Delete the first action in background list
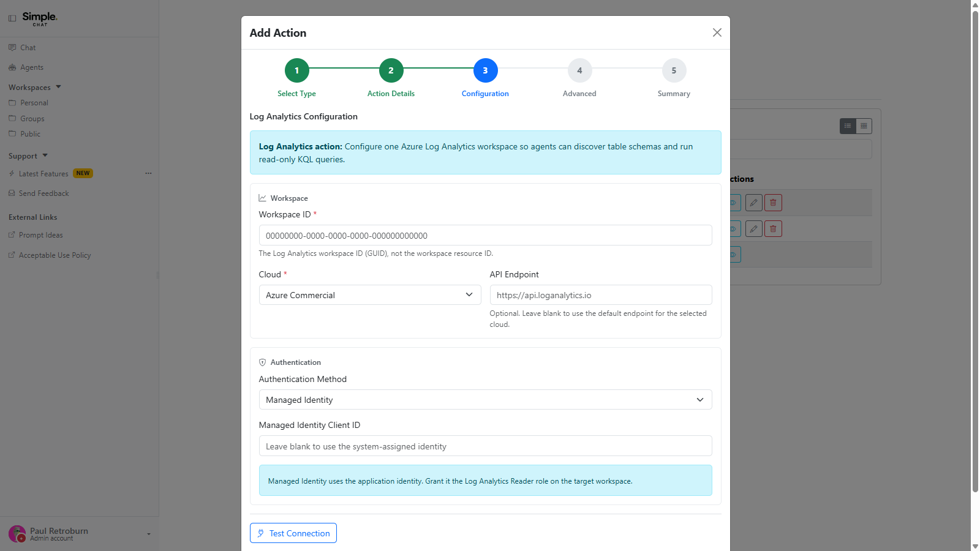The image size is (980, 551). click(774, 203)
